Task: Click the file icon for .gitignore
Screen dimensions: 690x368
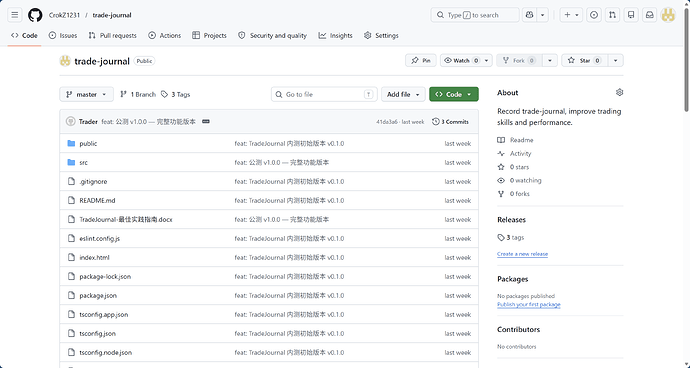Action: [71, 181]
